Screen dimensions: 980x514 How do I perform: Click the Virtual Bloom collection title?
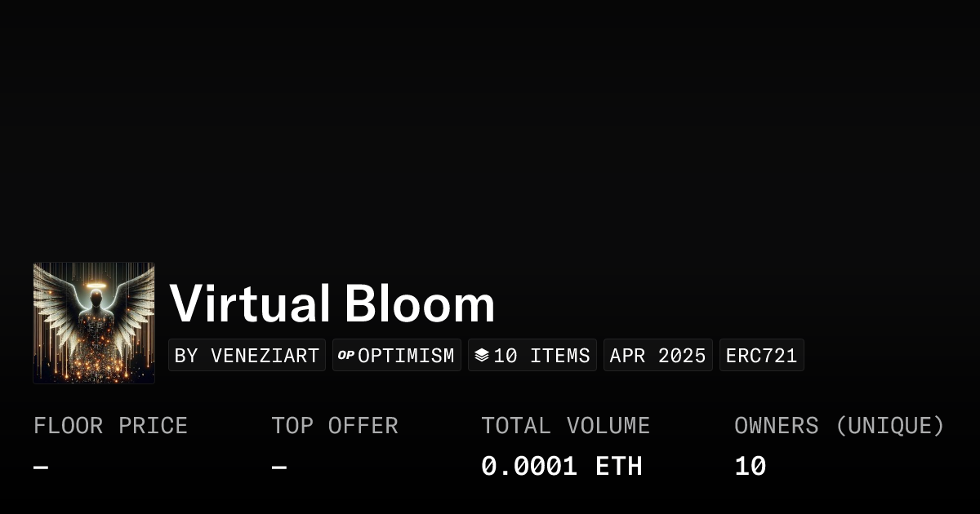click(332, 304)
